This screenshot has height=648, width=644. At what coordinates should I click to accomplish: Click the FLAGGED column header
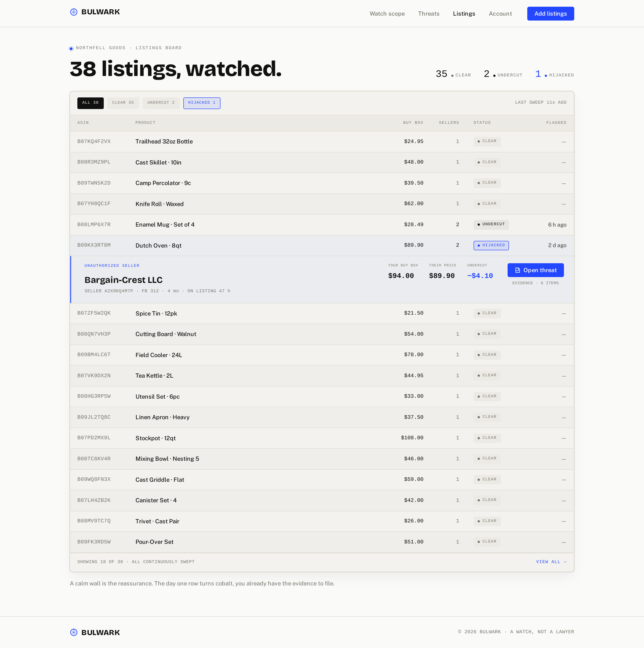(556, 123)
